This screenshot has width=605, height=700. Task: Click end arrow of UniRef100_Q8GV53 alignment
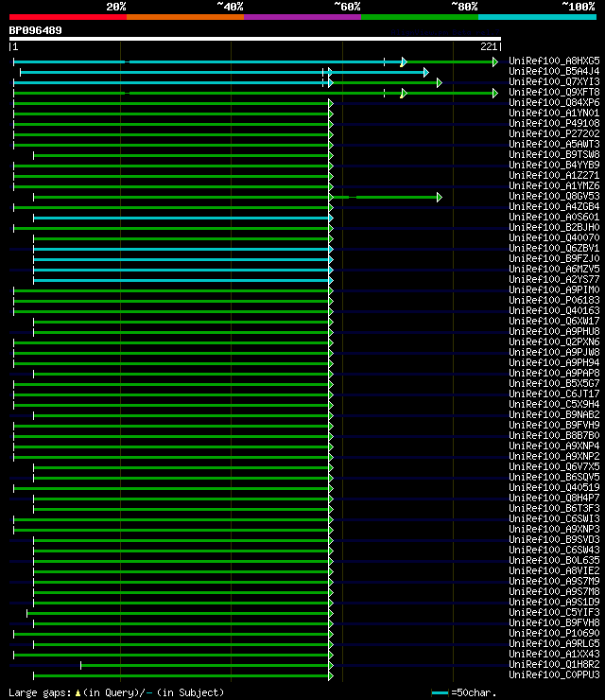[440, 197]
